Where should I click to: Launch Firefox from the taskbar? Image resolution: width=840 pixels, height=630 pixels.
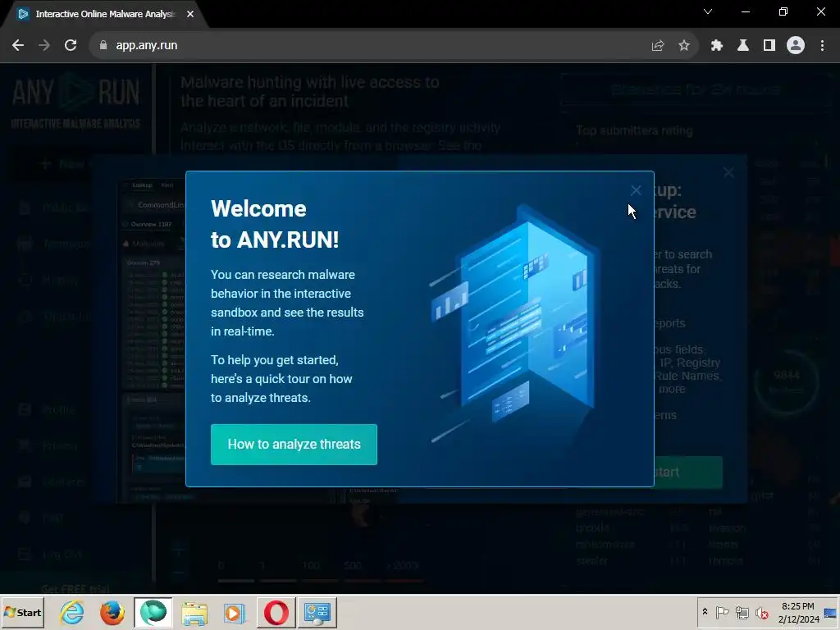112,612
